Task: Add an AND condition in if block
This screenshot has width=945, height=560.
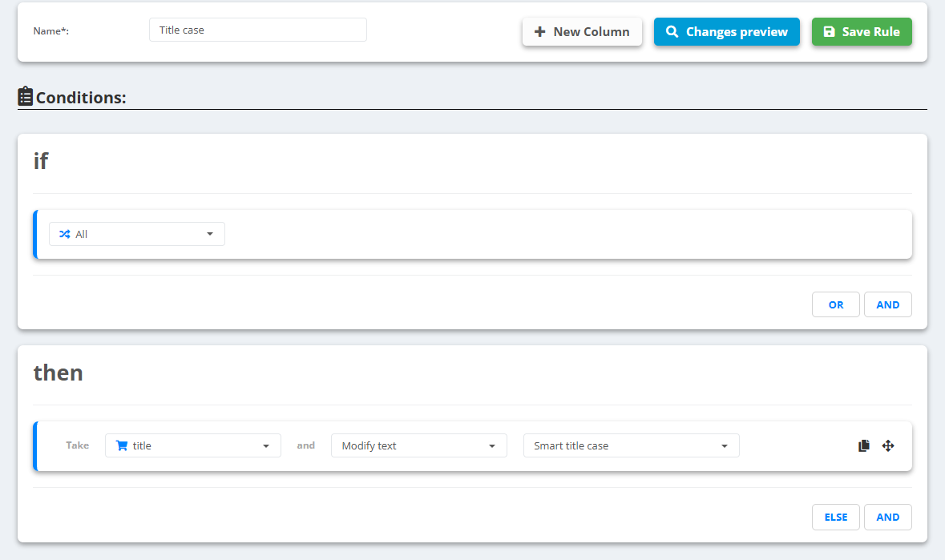Action: 888,304
